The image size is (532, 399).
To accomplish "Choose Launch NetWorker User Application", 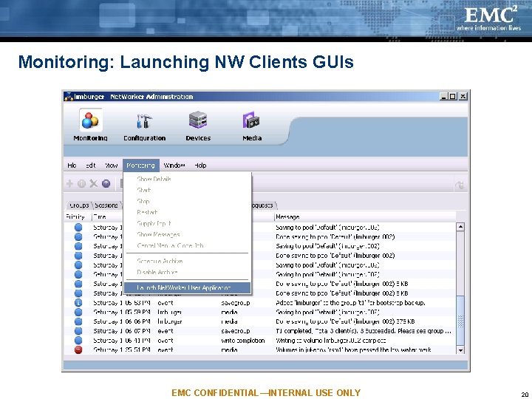I will point(187,287).
